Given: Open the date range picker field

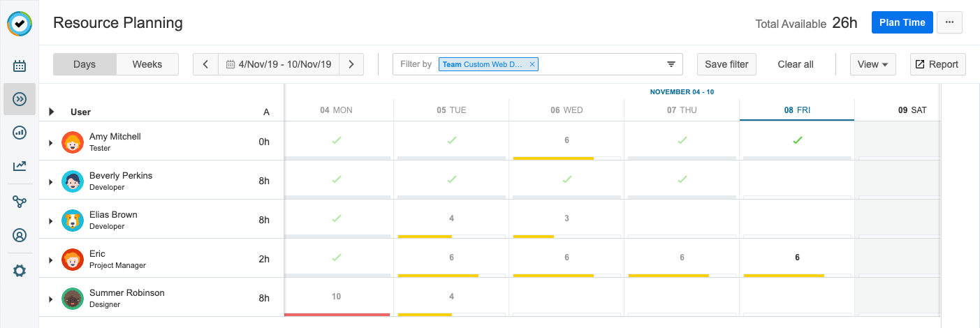Looking at the screenshot, I should 279,64.
